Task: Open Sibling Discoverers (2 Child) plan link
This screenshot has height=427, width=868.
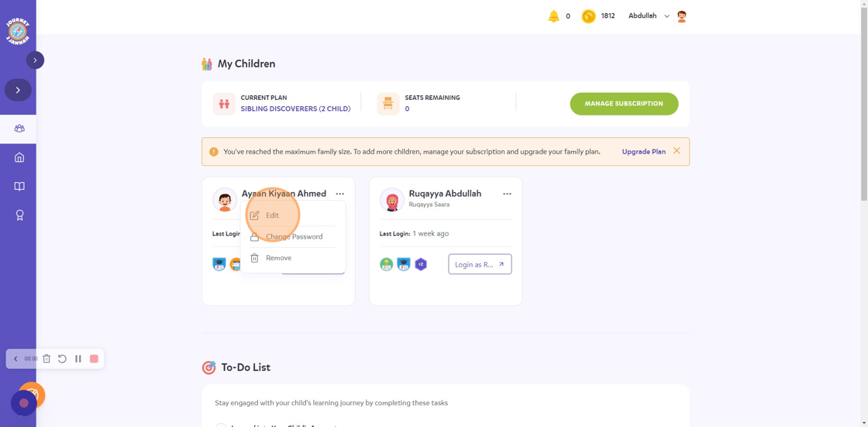Action: (x=295, y=108)
